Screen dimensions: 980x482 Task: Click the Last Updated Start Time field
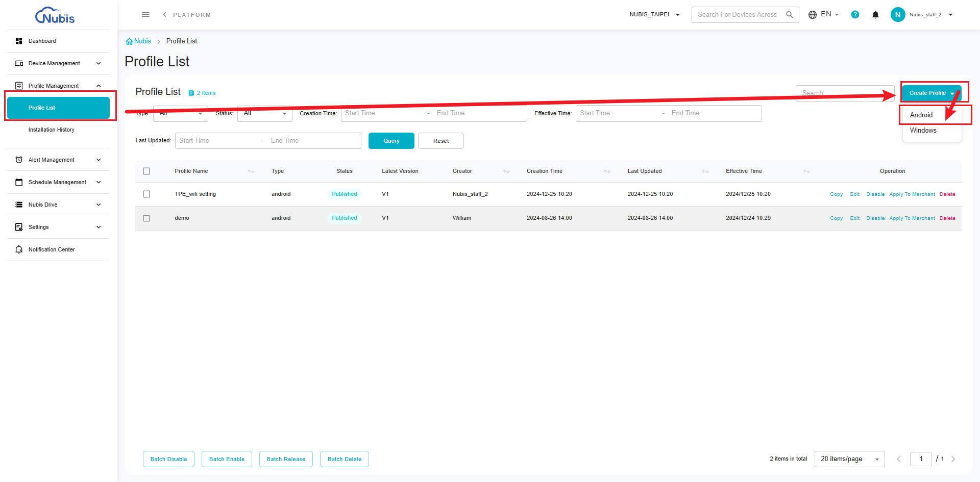point(217,141)
